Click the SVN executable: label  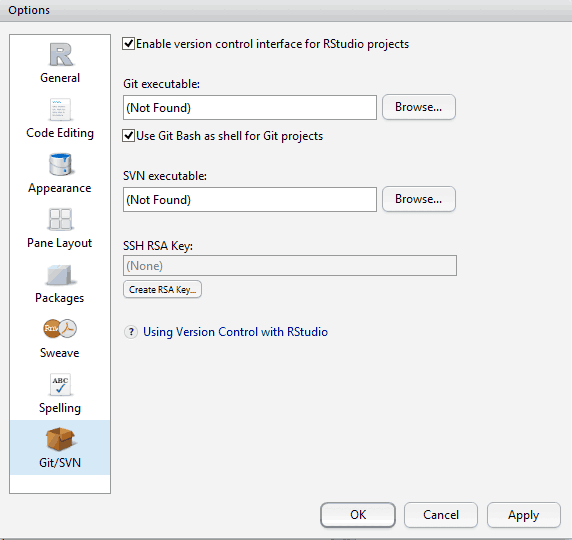[x=165, y=176]
